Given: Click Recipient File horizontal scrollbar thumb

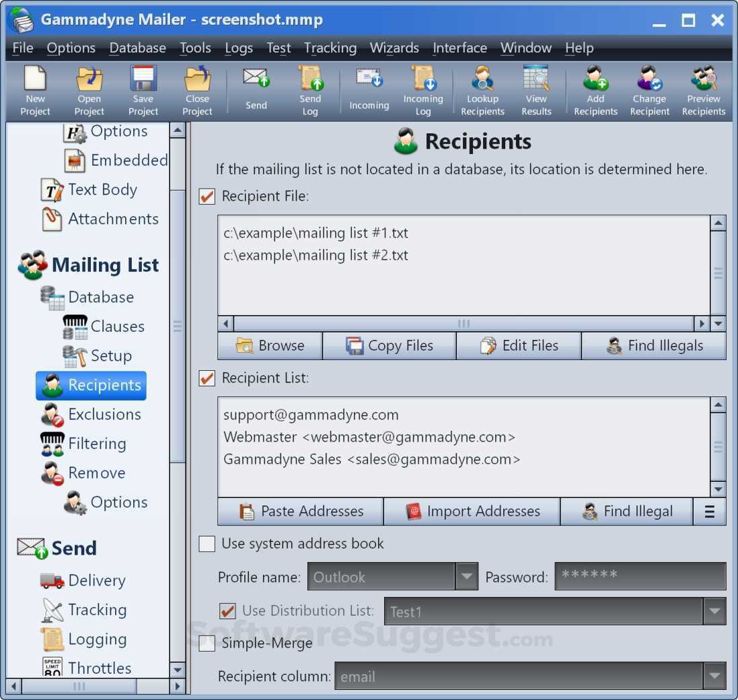Looking at the screenshot, I should pyautogui.click(x=464, y=323).
